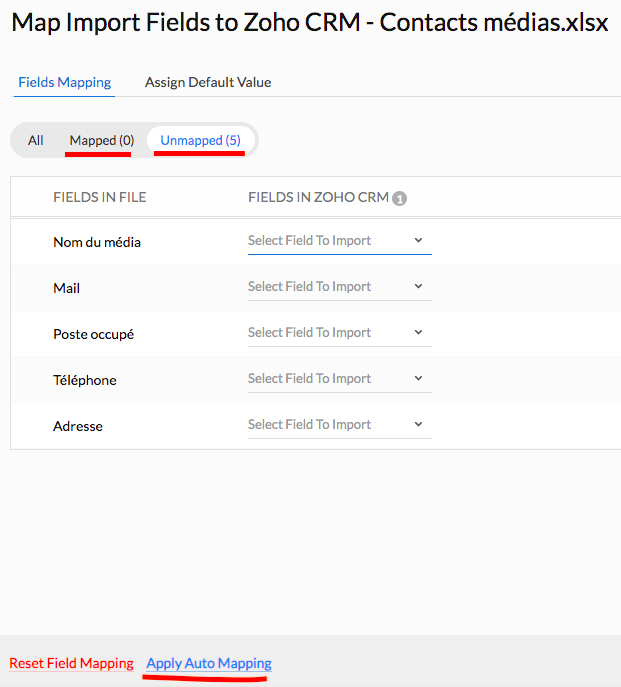
Task: Filter by Mapped (0) fields
Action: coord(102,140)
